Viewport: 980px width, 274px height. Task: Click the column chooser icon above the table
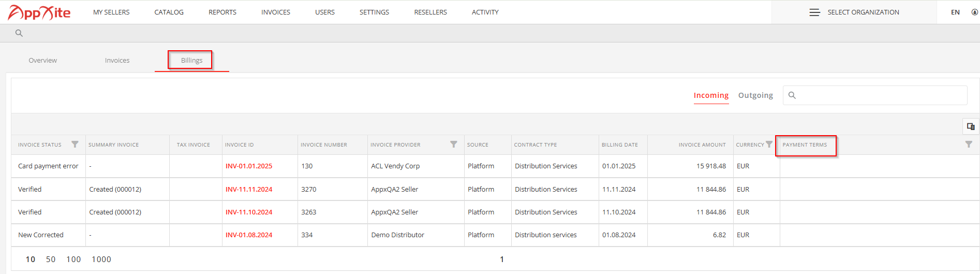coord(971,126)
